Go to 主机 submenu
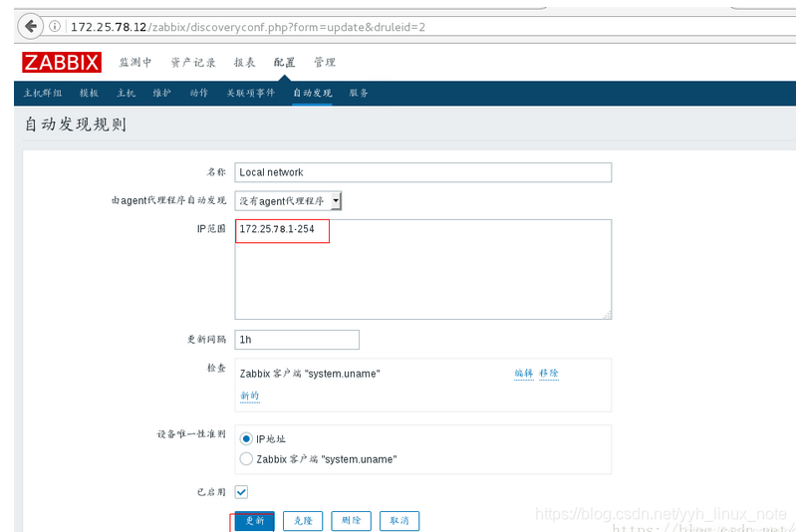This screenshot has width=796, height=532. pos(126,93)
